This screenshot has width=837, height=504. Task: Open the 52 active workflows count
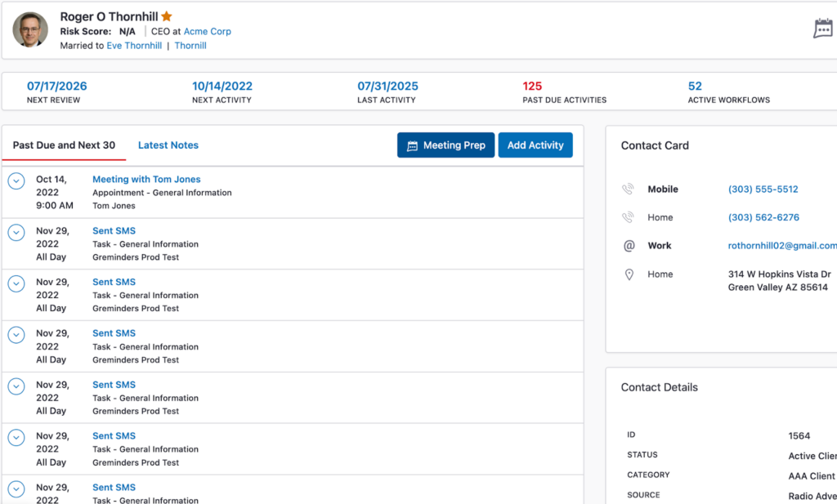695,87
